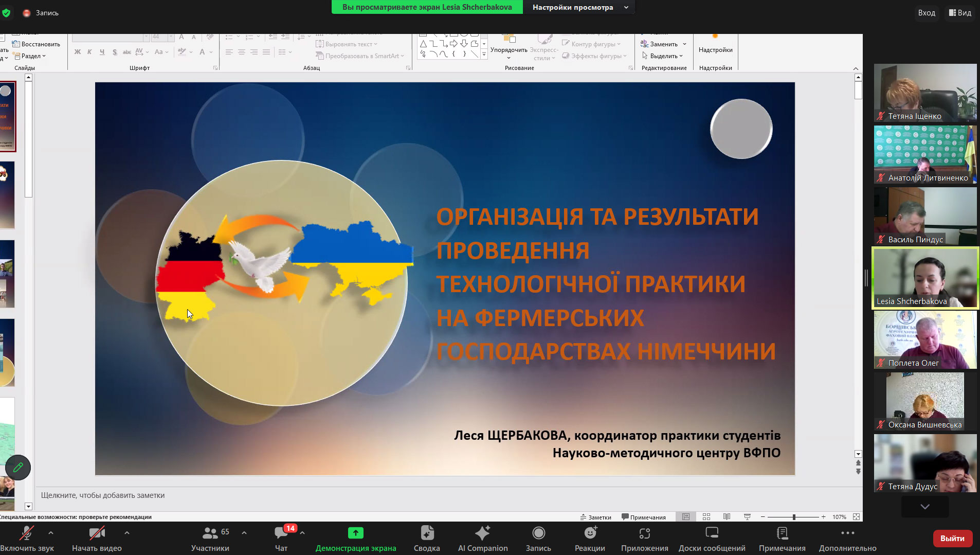980x555 pixels.
Task: Switch to Reading view
Action: (x=727, y=517)
